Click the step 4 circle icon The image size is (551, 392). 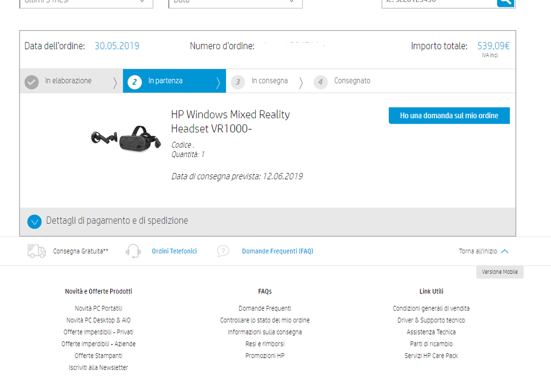point(321,82)
